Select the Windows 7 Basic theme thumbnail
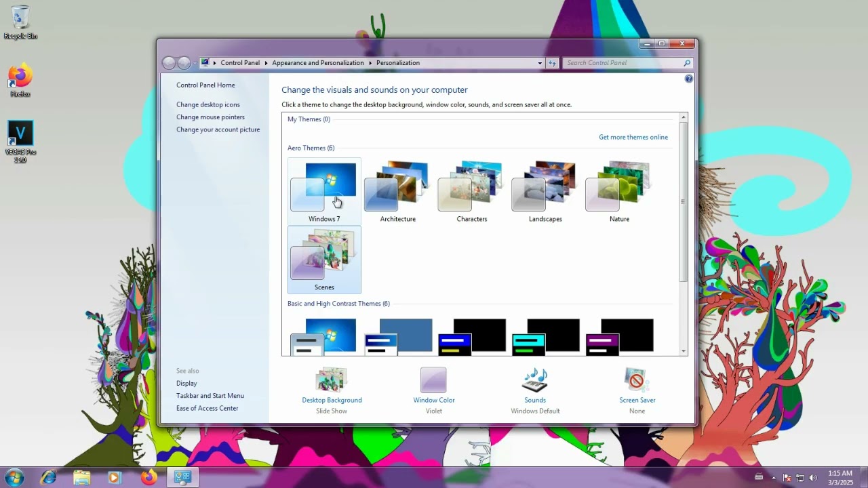The image size is (868, 488). click(x=324, y=337)
